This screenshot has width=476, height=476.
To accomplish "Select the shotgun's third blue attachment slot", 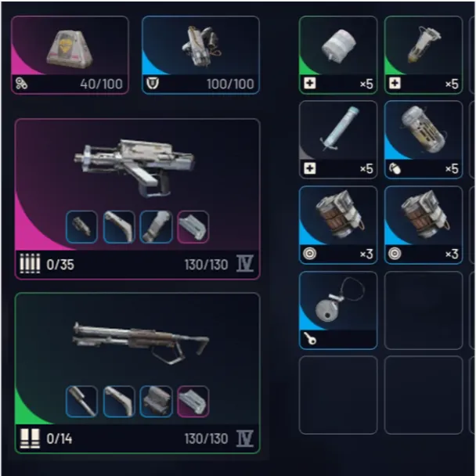I will click(x=156, y=402).
